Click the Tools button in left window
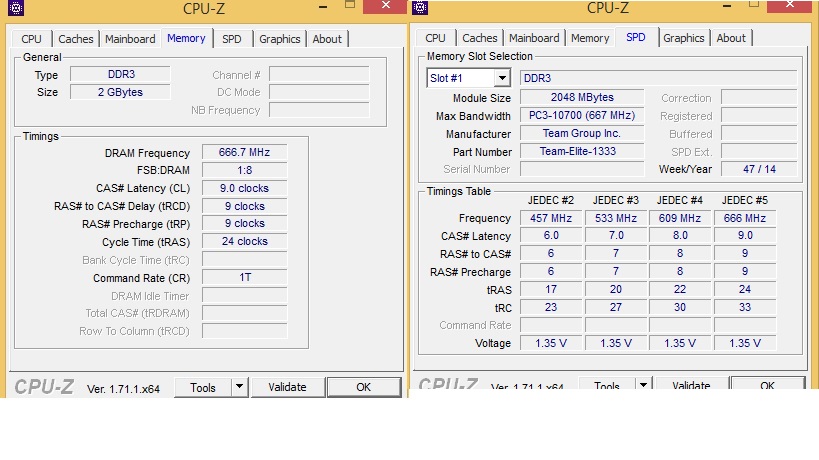 click(x=203, y=387)
